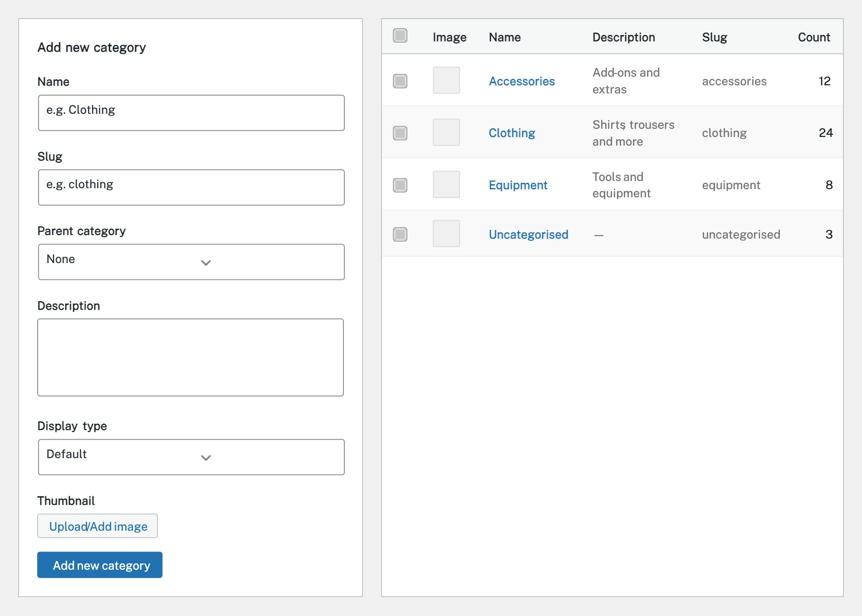Check the Equipment row checkbox

(400, 185)
